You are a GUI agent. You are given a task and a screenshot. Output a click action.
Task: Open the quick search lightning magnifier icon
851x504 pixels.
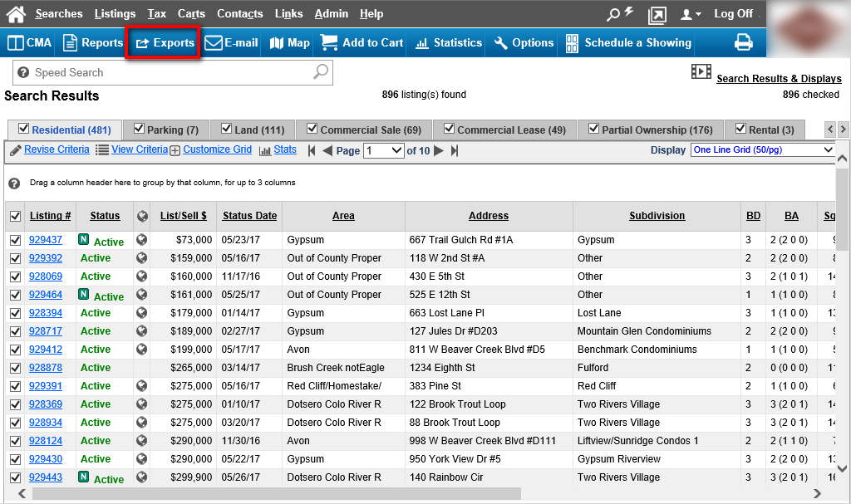(620, 13)
